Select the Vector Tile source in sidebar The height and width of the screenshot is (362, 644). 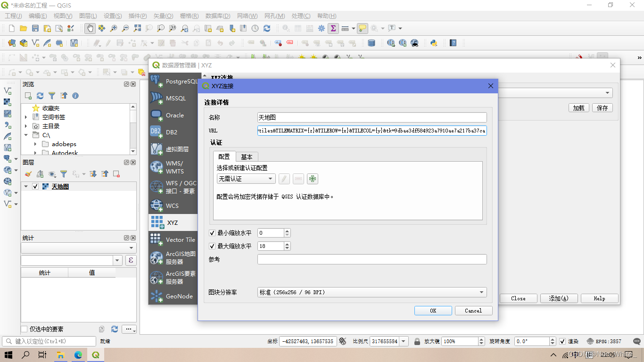click(173, 239)
